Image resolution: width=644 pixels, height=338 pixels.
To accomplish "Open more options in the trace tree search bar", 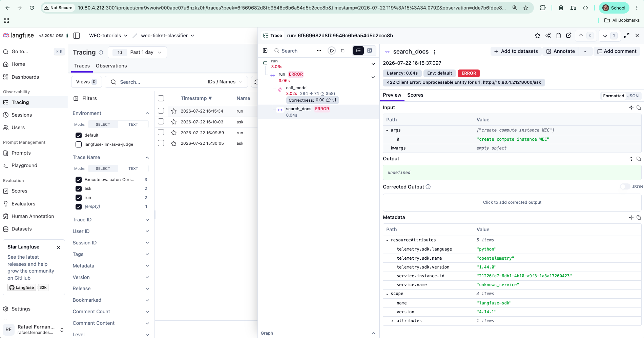I will pos(319,51).
